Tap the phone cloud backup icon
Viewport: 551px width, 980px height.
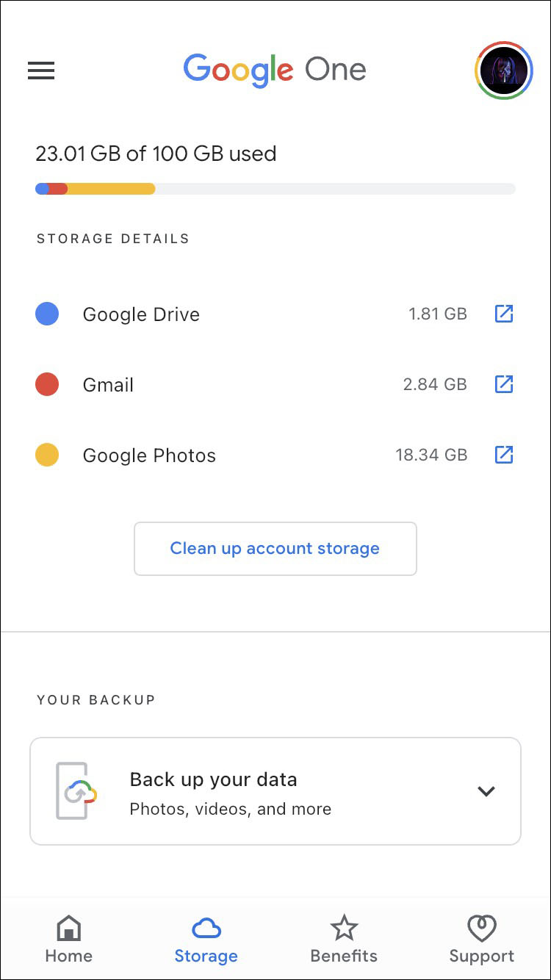click(76, 791)
